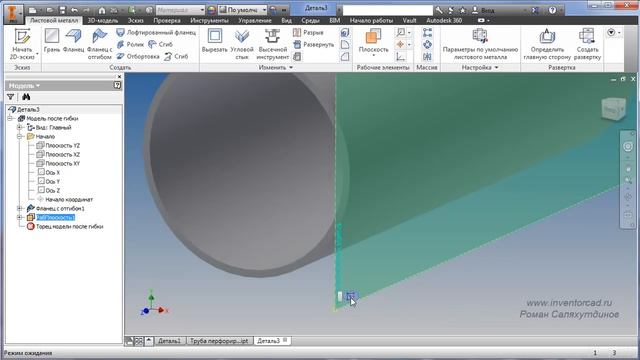The height and width of the screenshot is (360, 640).
Task: Choose the Ролик roll tool
Action: (130, 44)
